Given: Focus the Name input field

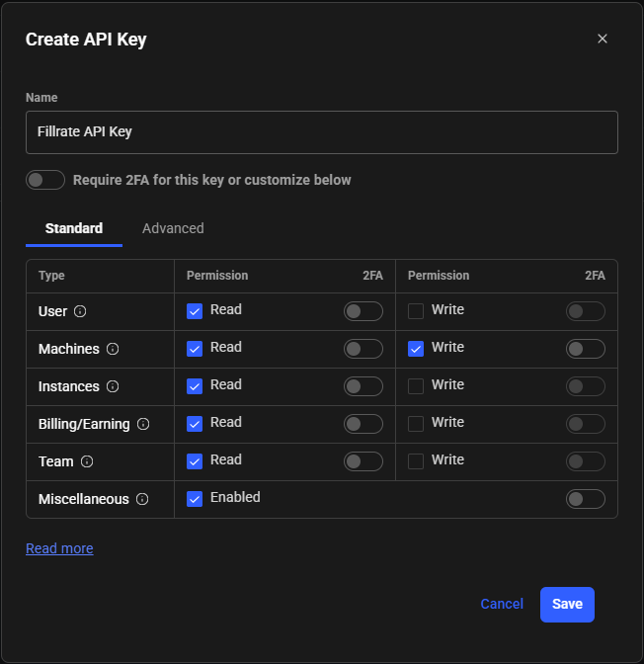Looking at the screenshot, I should click(x=322, y=132).
